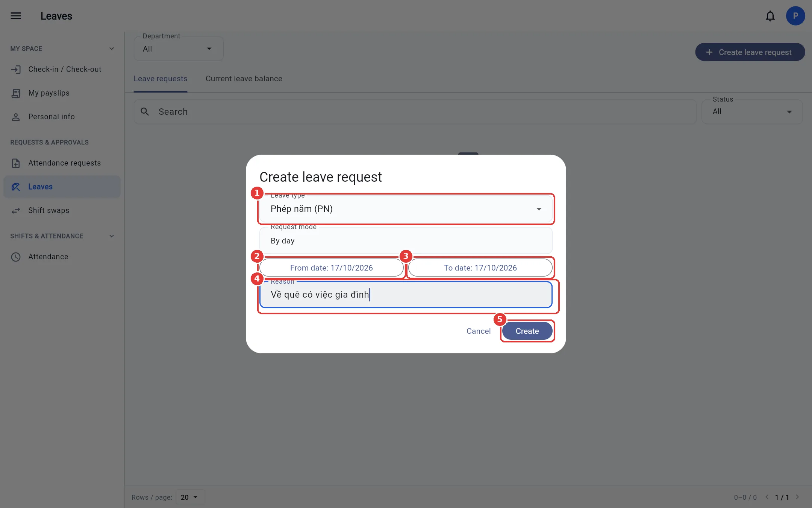Image resolution: width=812 pixels, height=508 pixels.
Task: Click the 0–0 / 0 row count
Action: [x=745, y=497]
